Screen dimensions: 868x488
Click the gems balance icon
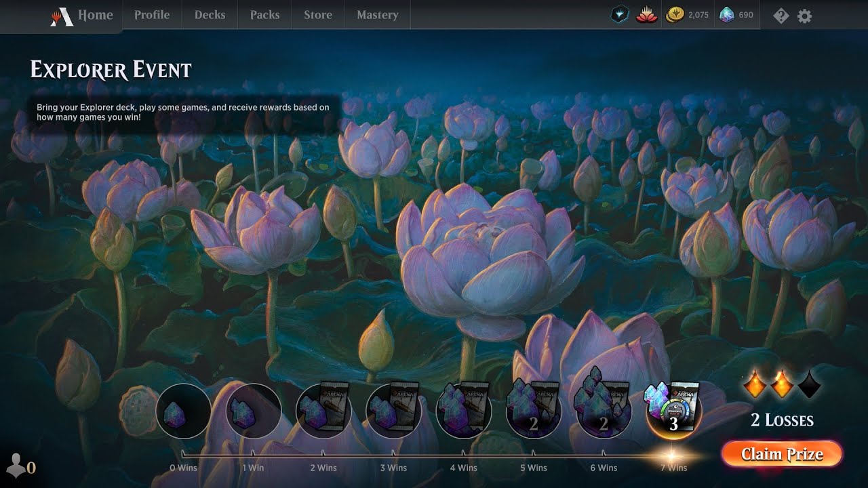[x=726, y=16]
